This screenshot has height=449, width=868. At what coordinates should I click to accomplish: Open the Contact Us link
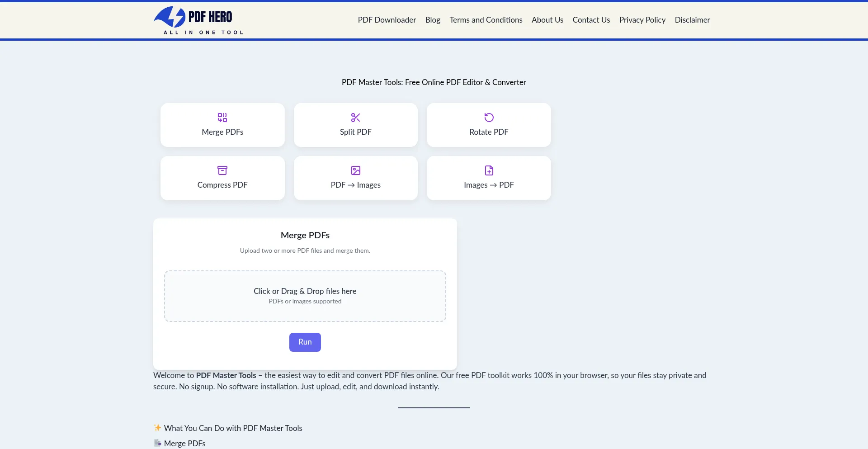pyautogui.click(x=591, y=20)
